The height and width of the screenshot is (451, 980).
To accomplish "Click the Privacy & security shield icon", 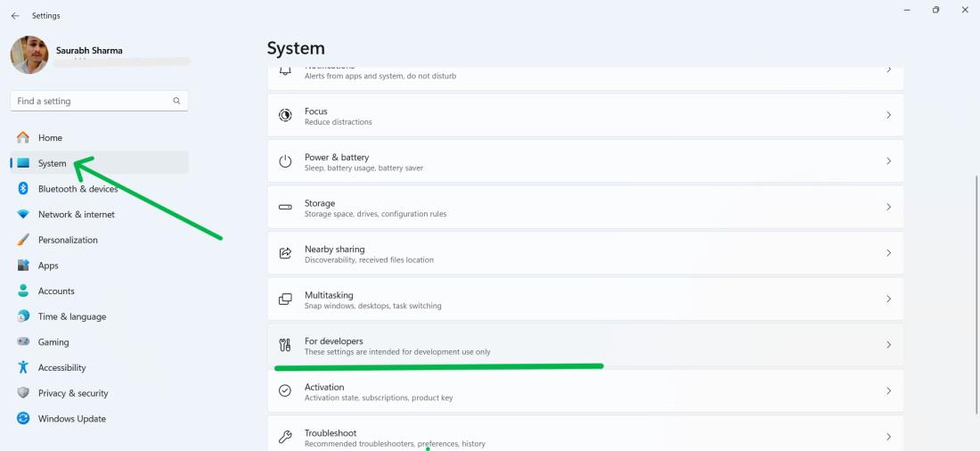I will point(23,393).
